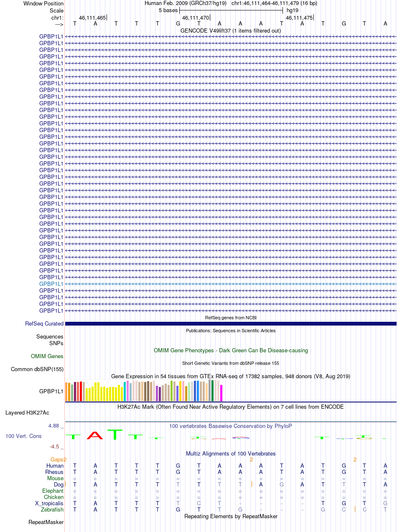This screenshot has width=397, height=532.
Task: Select the Elephant alignment row label
Action: (x=53, y=491)
